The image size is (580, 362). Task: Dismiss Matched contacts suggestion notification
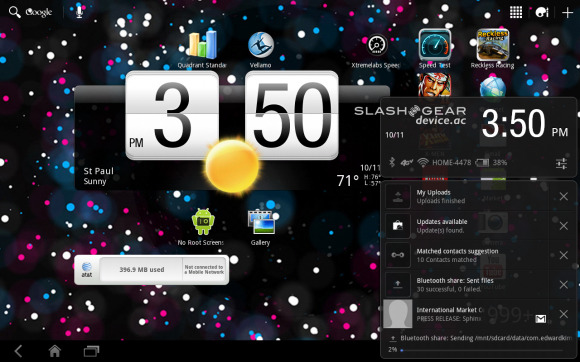[x=564, y=255]
